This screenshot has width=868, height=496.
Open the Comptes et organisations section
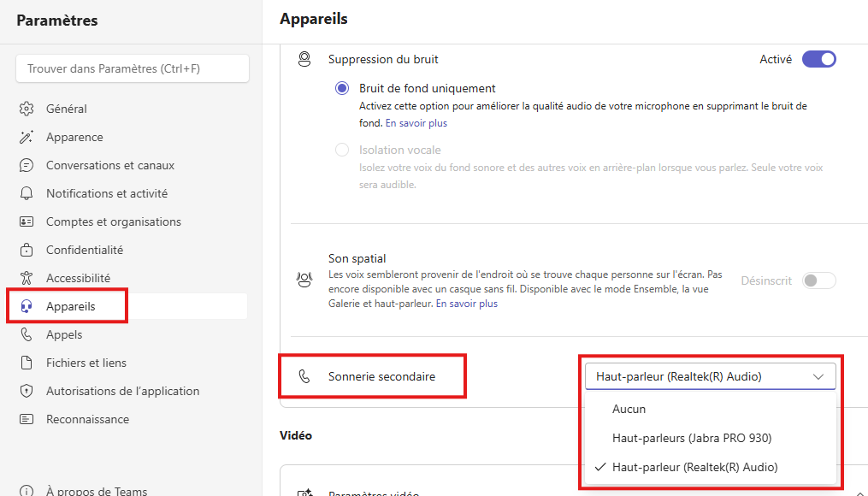pyautogui.click(x=114, y=221)
